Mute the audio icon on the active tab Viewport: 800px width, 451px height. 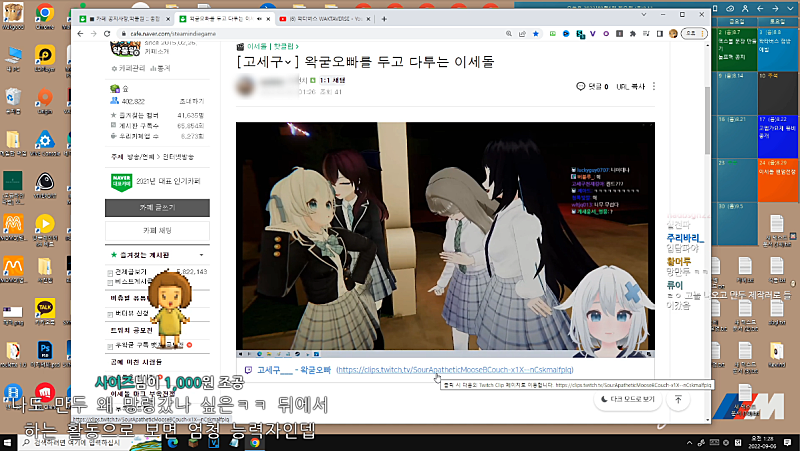click(259, 19)
